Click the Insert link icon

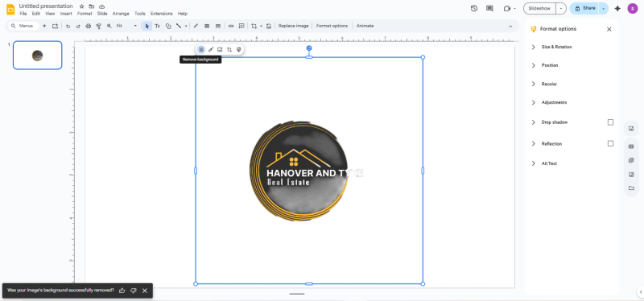coord(231,26)
